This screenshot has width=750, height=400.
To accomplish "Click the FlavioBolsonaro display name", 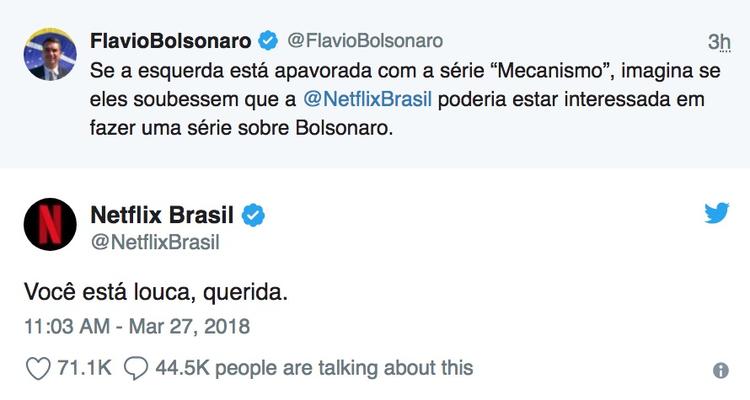I will [172, 41].
